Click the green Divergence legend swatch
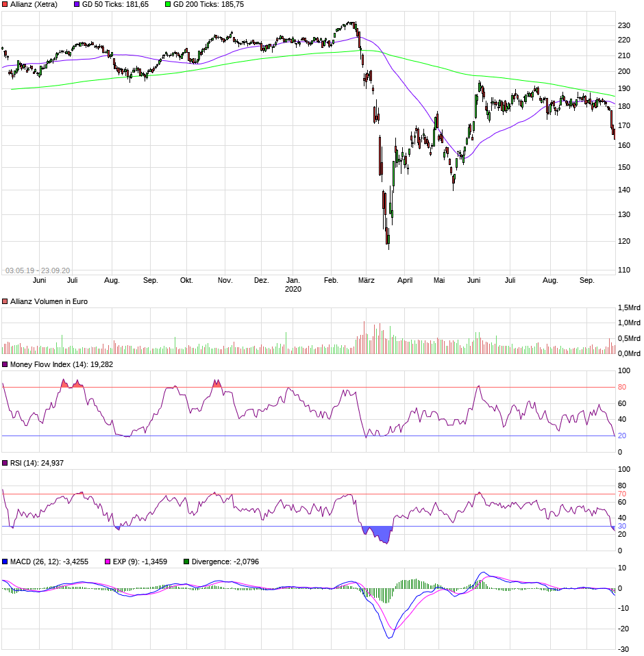 [186, 562]
